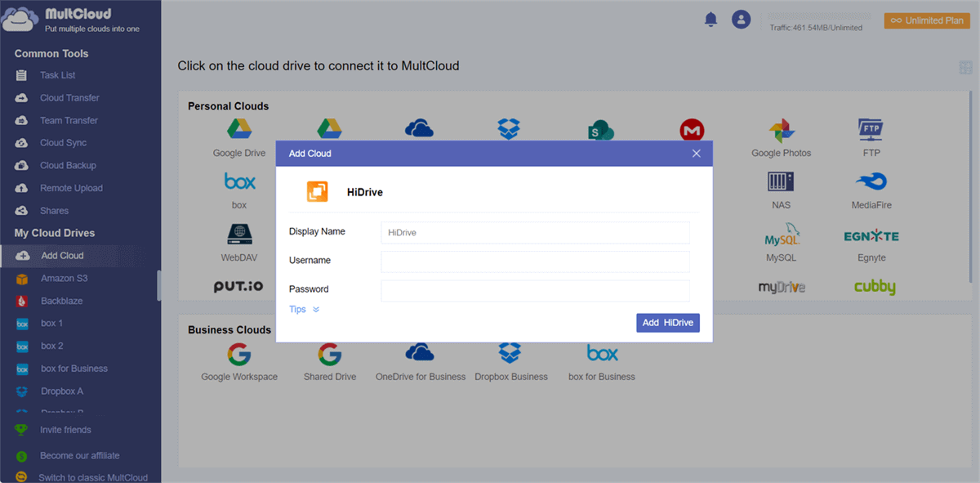Viewport: 980px width, 483px height.
Task: Close the Add Cloud dialog
Action: [x=697, y=154]
